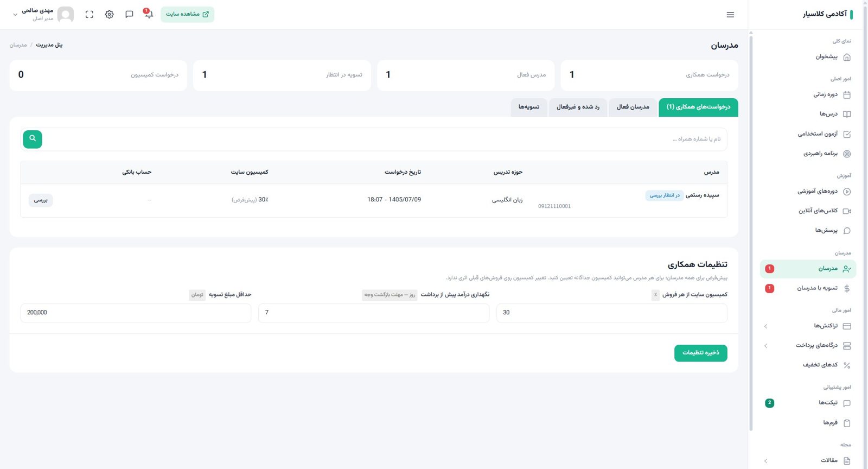Click the site commission input showing 30
This screenshot has width=868, height=469.
coord(612,313)
